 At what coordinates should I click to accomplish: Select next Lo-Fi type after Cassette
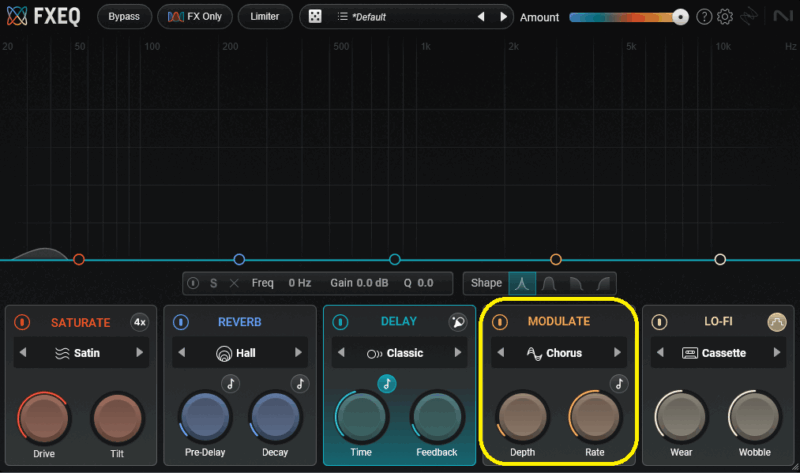click(x=776, y=353)
